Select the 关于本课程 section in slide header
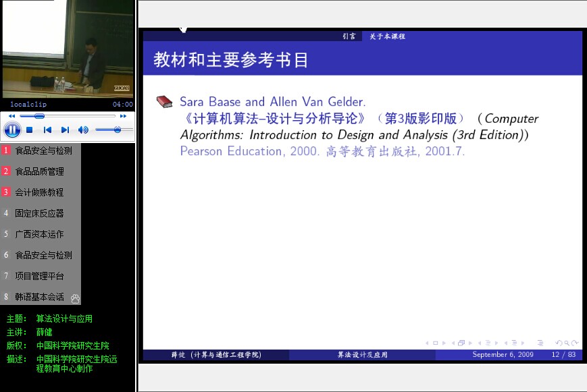 point(387,36)
